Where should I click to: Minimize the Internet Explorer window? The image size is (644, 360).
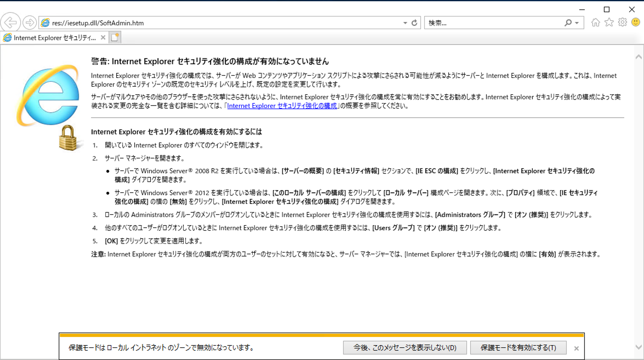pos(582,10)
